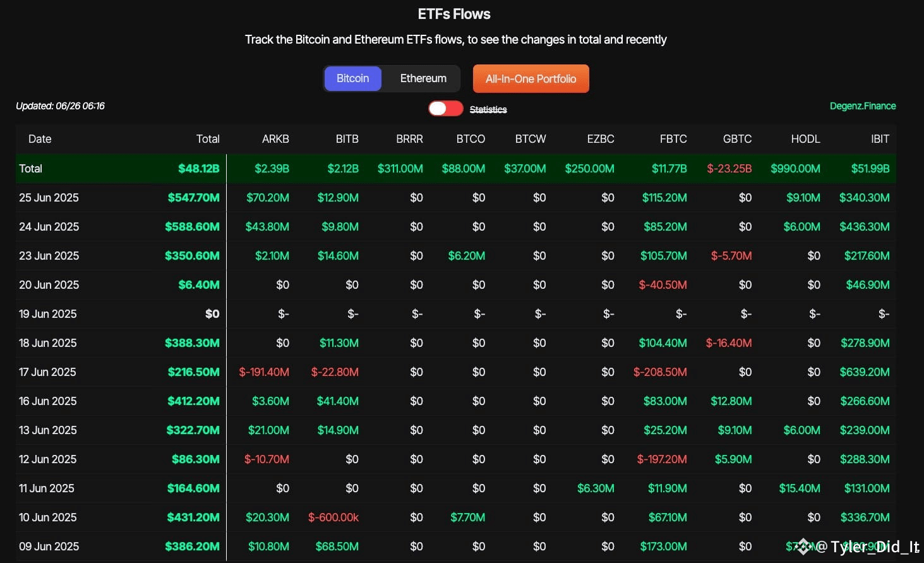
Task: Select the $173.00M FBTC cell
Action: pyautogui.click(x=664, y=547)
